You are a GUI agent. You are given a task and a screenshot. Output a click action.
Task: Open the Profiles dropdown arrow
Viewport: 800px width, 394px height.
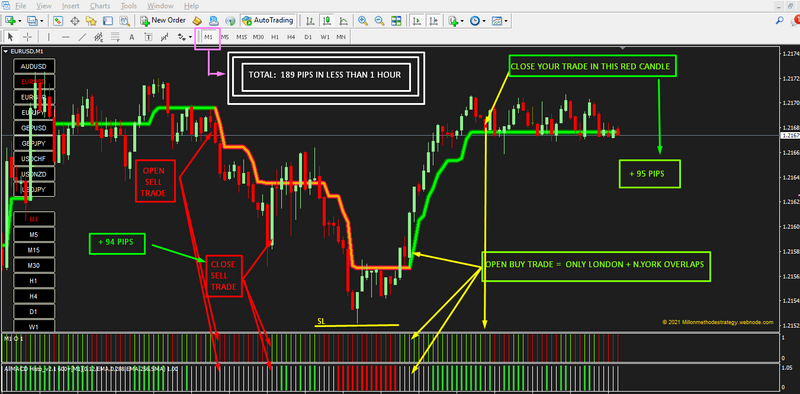tap(42, 21)
